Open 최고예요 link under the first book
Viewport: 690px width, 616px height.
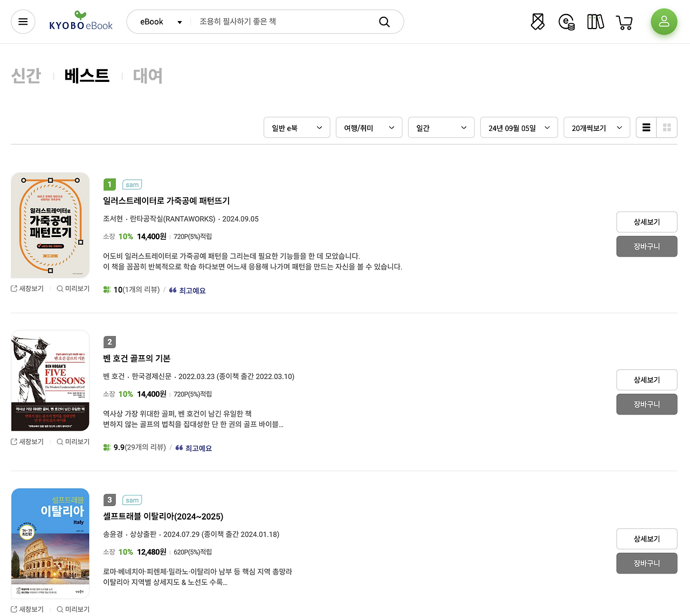[x=192, y=290]
